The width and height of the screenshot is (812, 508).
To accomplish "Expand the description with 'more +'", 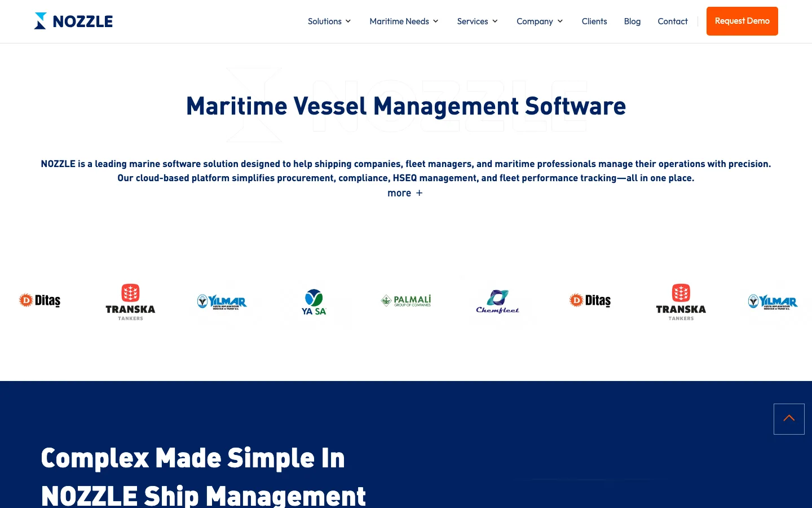I will (x=405, y=193).
